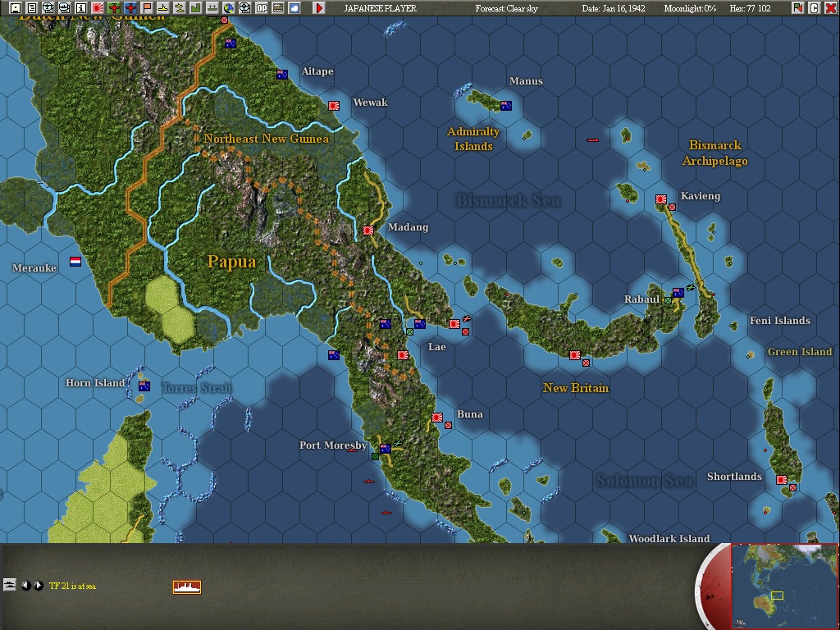Click the red plane on blue background icon
The width and height of the screenshot is (840, 630).
click(130, 7)
